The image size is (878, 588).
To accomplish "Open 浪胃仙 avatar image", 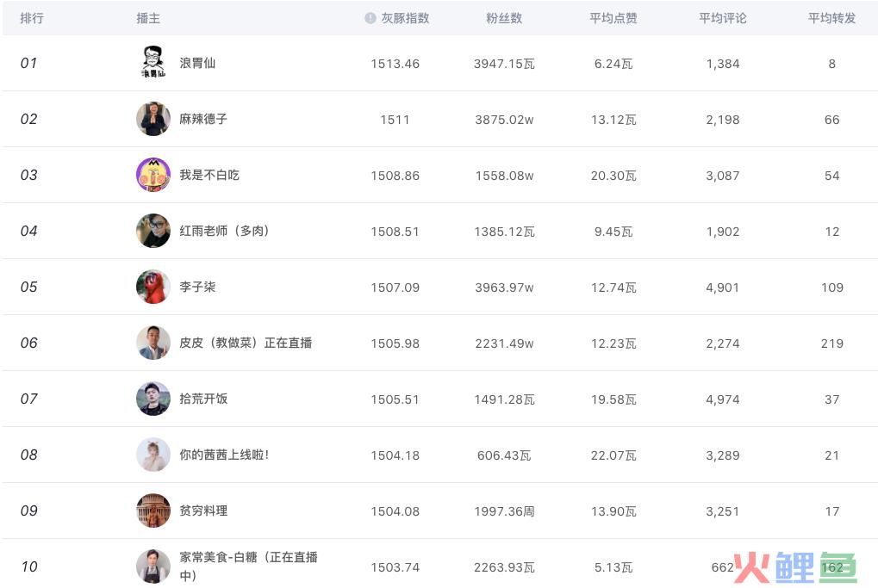I will tap(153, 63).
